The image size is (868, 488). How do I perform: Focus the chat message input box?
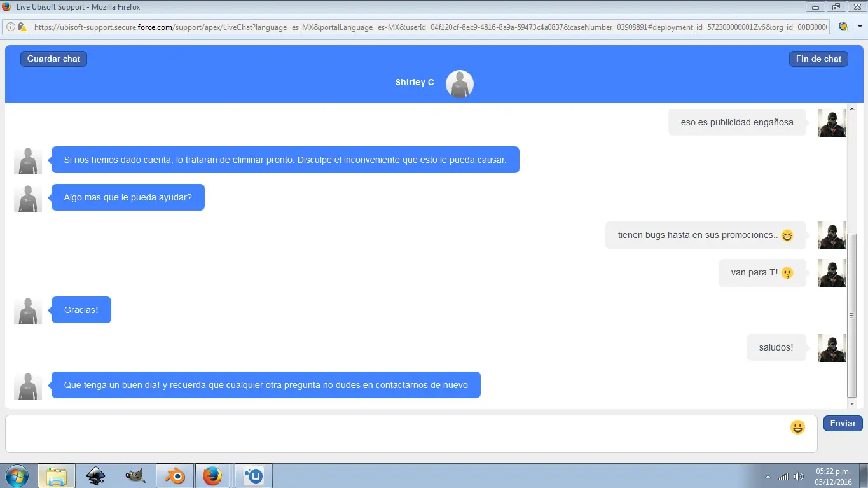(x=411, y=434)
